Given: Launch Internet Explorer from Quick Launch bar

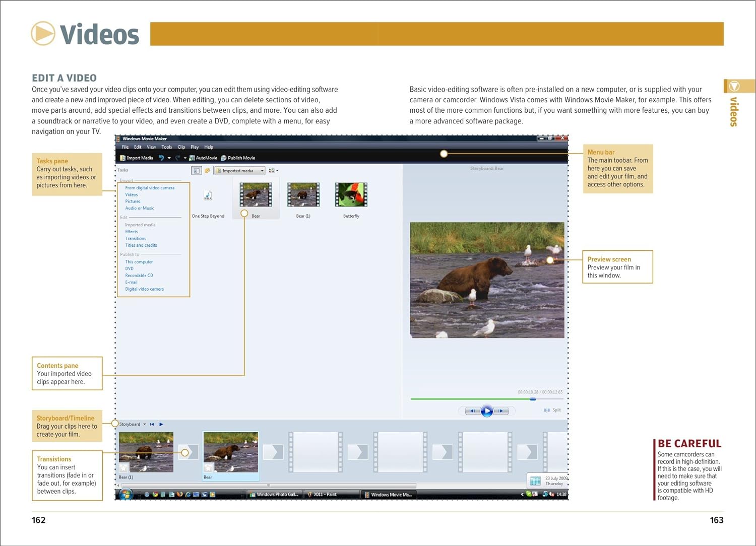Looking at the screenshot, I should tap(188, 494).
